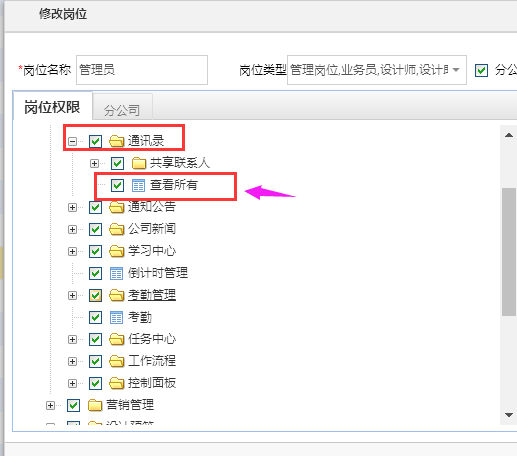This screenshot has height=456, width=517.
Task: Click the 通讯录 folder icon
Action: pos(117,141)
